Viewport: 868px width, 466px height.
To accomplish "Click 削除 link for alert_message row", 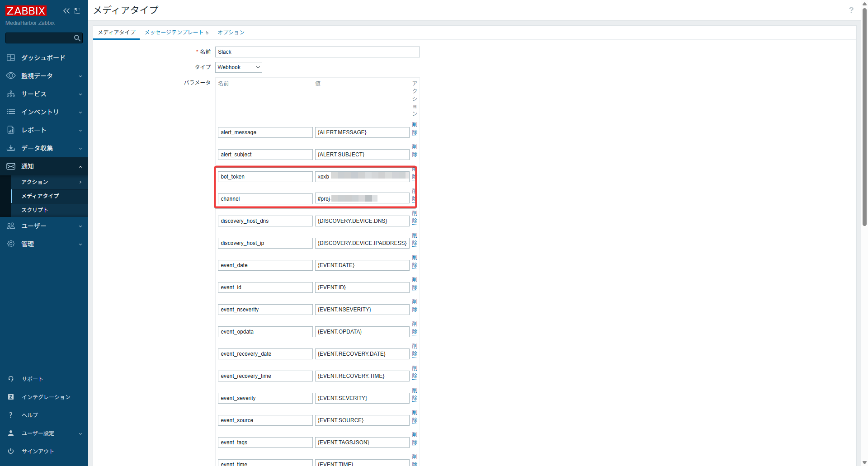I will [x=415, y=129].
